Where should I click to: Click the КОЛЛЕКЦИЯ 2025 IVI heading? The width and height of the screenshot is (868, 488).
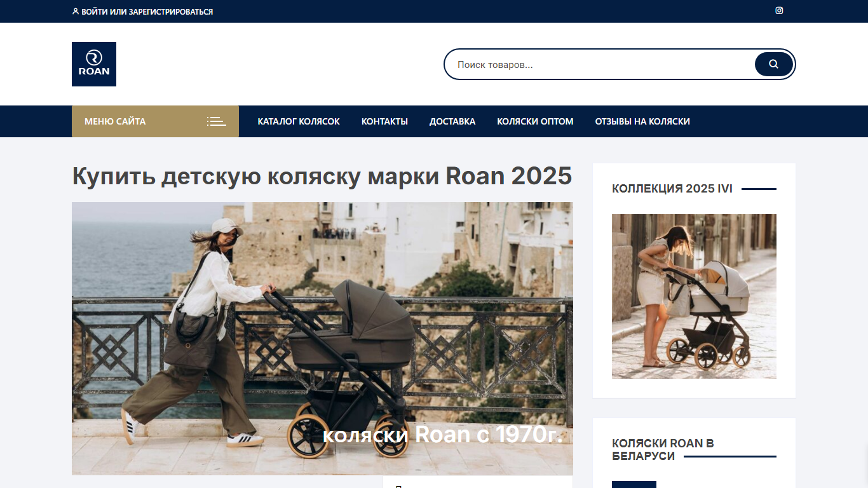tap(672, 189)
